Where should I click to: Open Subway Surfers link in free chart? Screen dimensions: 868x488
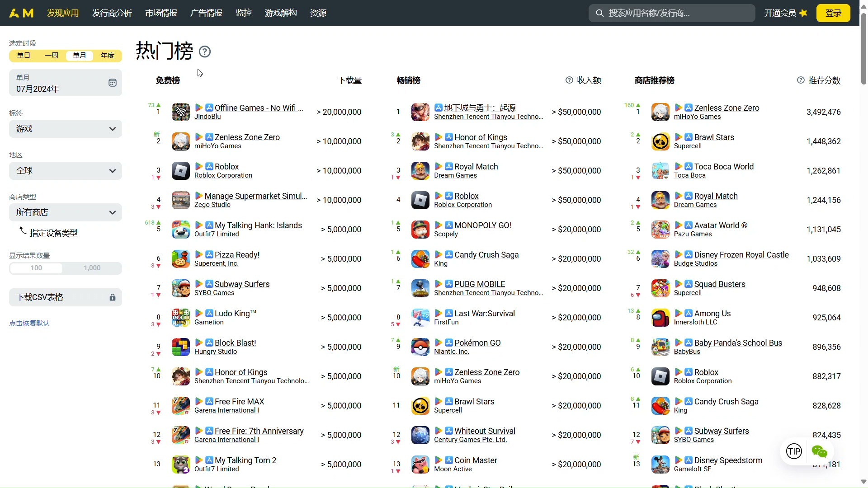242,284
